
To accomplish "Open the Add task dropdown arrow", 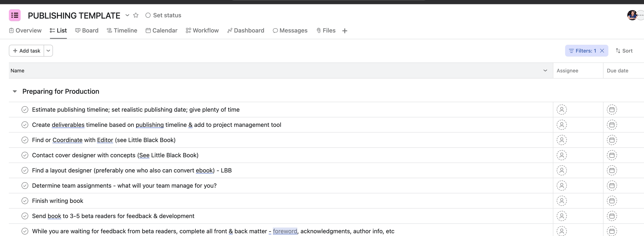I will click(48, 51).
